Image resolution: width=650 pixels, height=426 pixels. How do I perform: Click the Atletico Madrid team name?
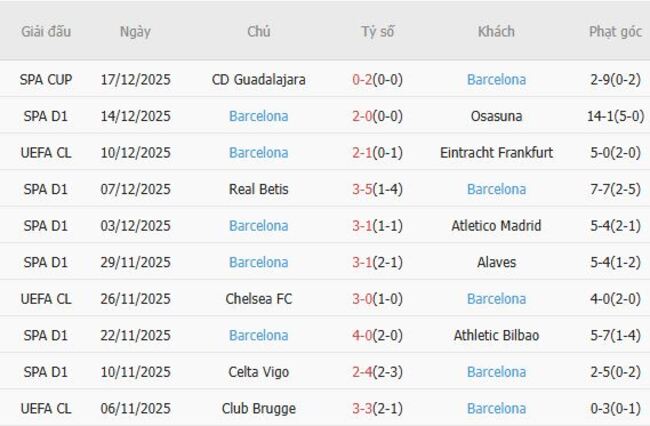[496, 226]
